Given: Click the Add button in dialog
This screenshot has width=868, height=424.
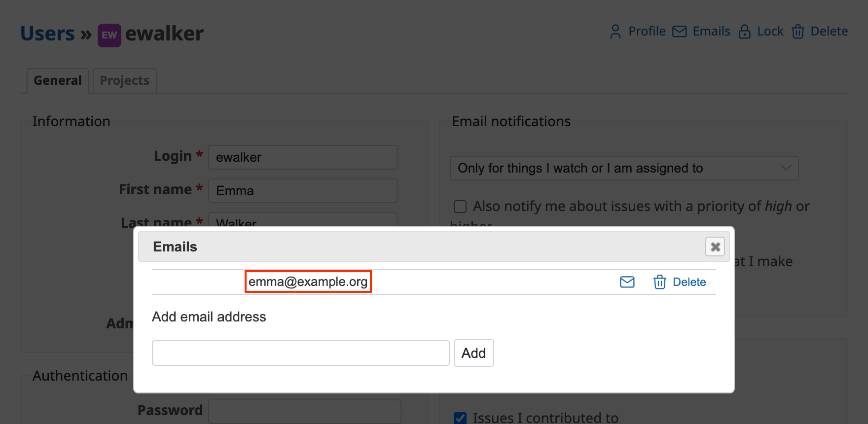Looking at the screenshot, I should pyautogui.click(x=474, y=353).
